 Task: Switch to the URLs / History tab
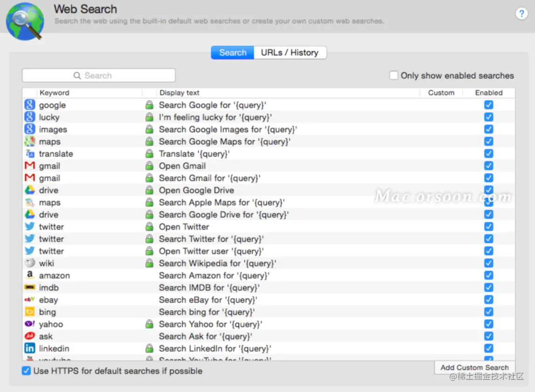pyautogui.click(x=290, y=53)
